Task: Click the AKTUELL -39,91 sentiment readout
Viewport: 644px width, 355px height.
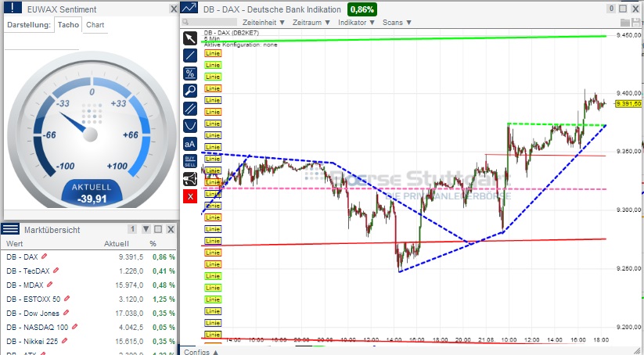Action: [x=92, y=193]
